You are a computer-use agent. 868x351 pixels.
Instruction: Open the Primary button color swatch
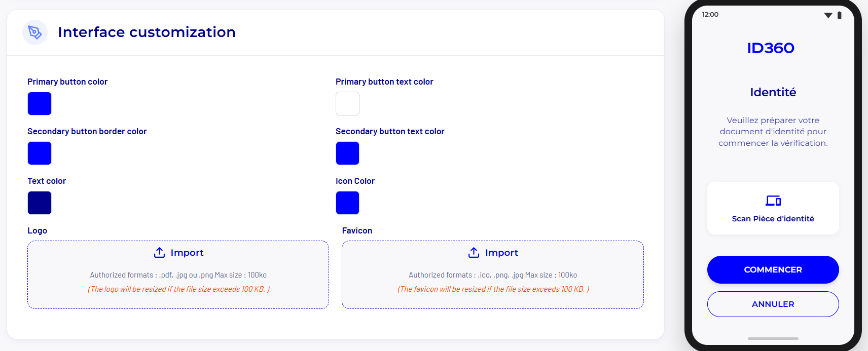(40, 104)
